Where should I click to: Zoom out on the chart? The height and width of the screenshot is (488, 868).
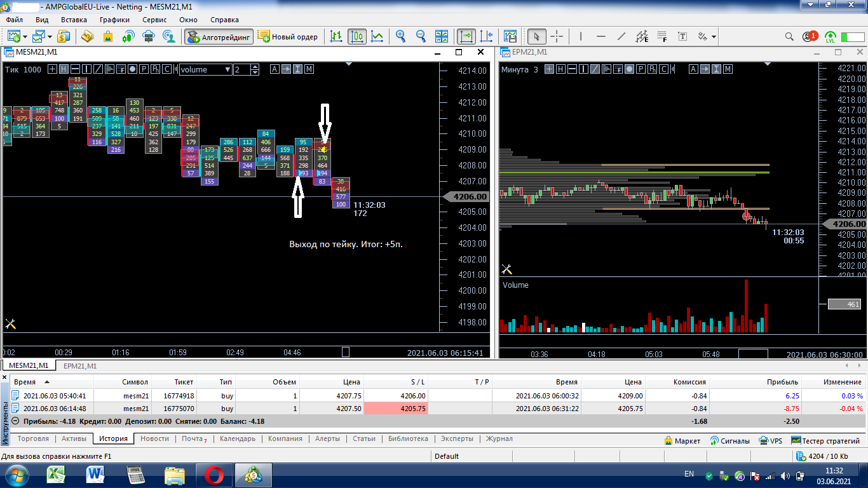tap(421, 36)
